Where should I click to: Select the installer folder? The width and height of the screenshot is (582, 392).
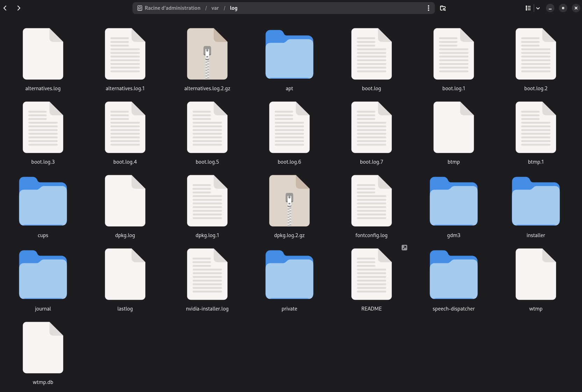pyautogui.click(x=536, y=201)
